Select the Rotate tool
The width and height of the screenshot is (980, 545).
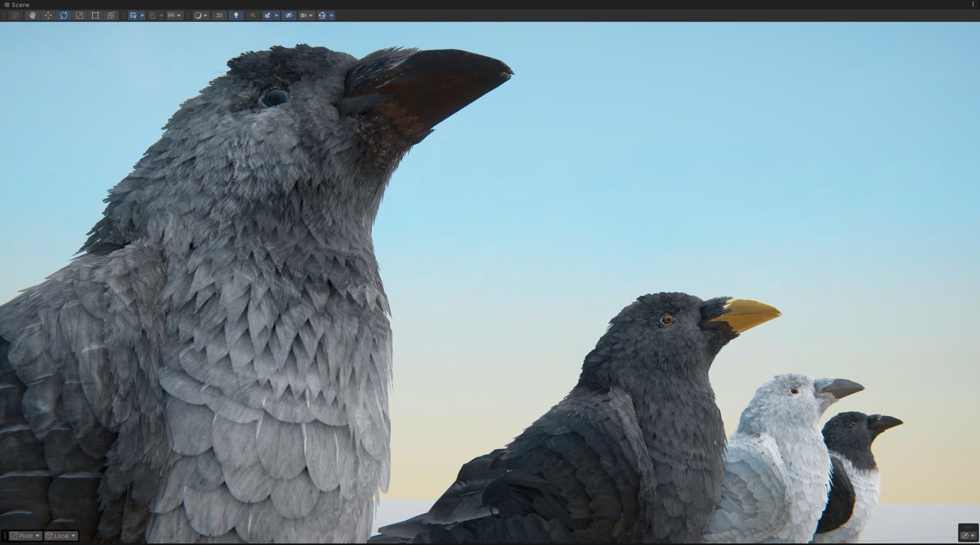[64, 15]
